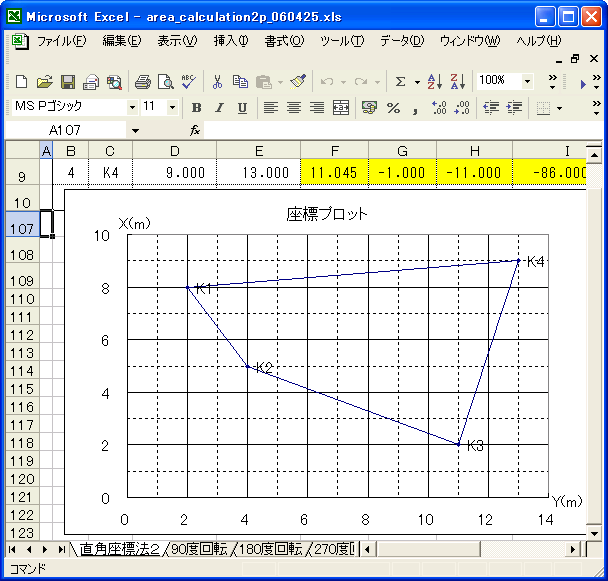The width and height of the screenshot is (608, 581).
Task: Open the 編集(E) menu
Action: point(122,41)
